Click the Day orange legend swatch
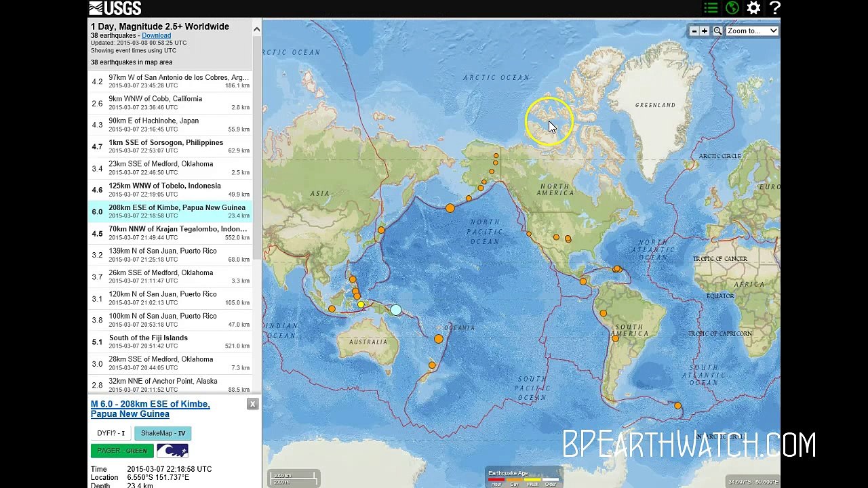Image resolution: width=868 pixels, height=488 pixels. tap(514, 479)
